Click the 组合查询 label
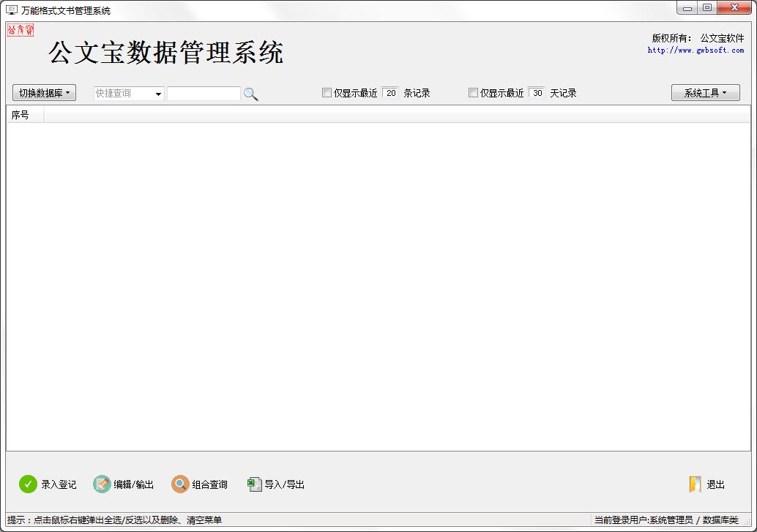This screenshot has height=532, width=757. tap(209, 484)
